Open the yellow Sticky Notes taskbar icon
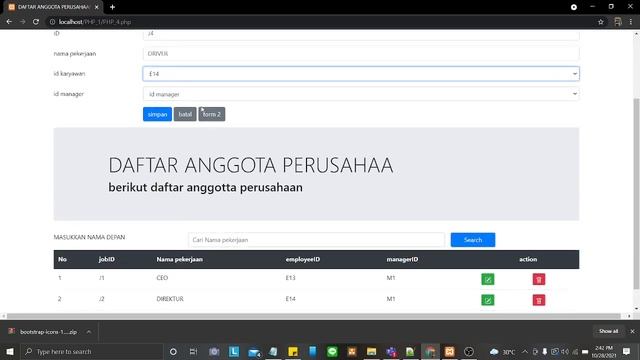 pos(293,351)
